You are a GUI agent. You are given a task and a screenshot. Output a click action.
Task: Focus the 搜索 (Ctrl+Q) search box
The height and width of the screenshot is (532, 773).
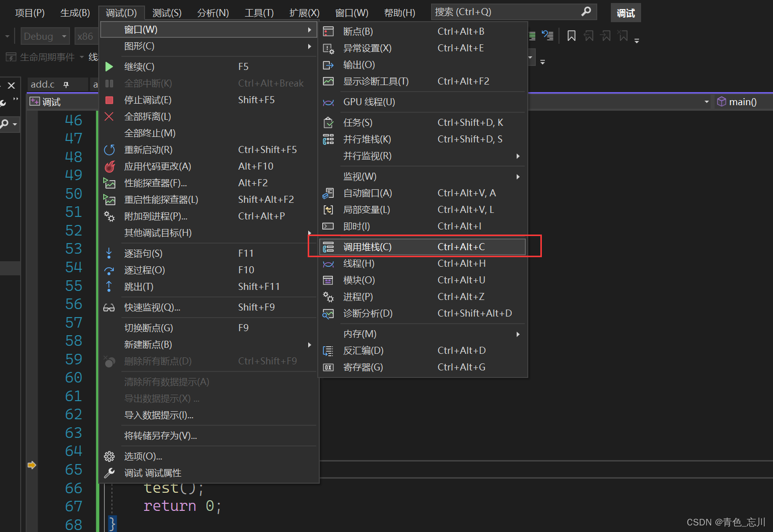pyautogui.click(x=514, y=12)
